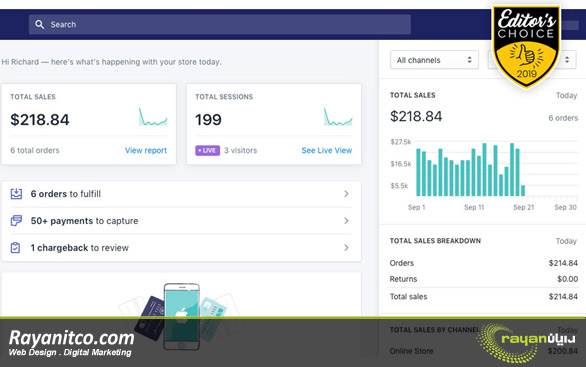
Task: Click the 199 total sessions value
Action: tap(208, 120)
